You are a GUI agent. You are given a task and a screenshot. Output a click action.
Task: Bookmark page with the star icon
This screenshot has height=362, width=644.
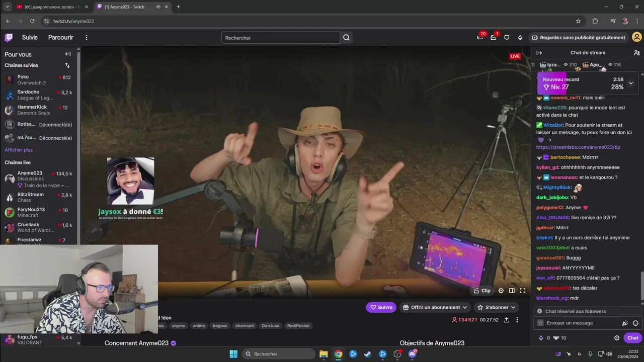578,21
